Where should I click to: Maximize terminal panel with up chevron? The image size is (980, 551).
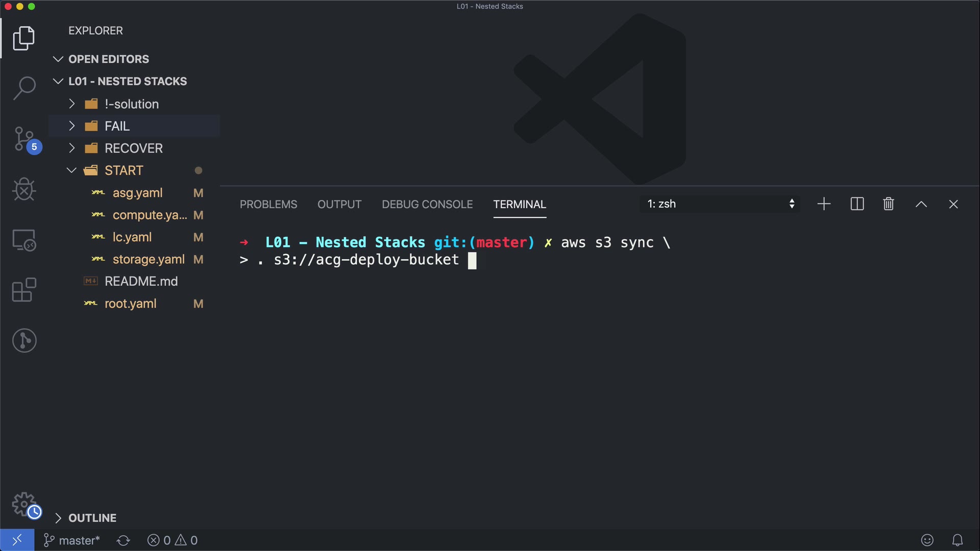921,204
